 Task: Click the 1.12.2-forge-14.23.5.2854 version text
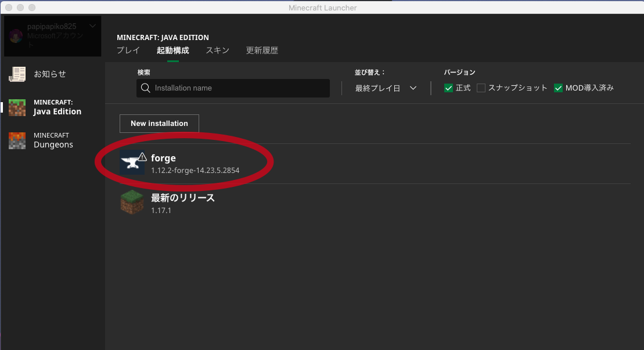[195, 170]
